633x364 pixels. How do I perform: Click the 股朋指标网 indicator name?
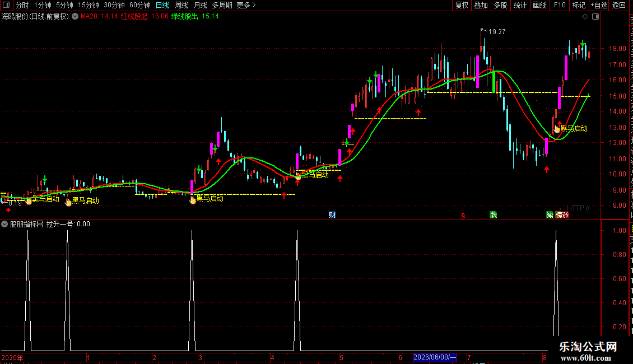27,224
